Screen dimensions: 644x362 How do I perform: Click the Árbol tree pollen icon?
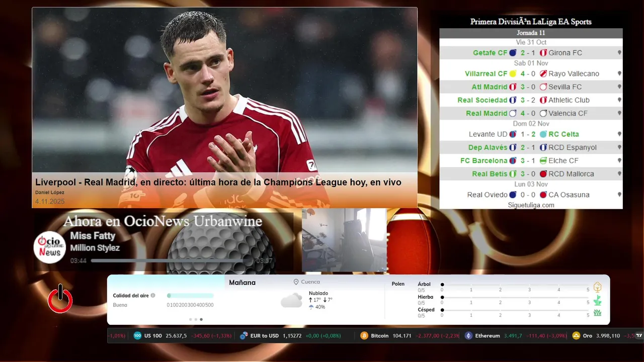[597, 288]
